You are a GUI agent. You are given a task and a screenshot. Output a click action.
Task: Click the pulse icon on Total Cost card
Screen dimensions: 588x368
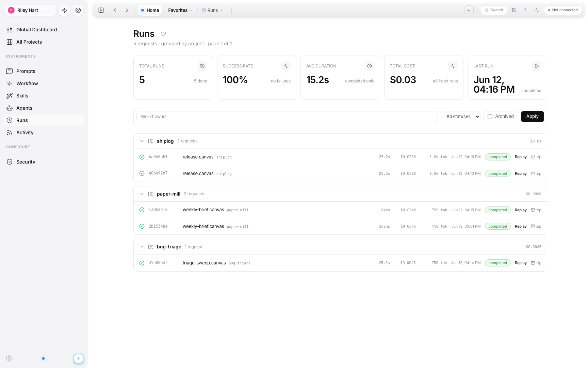click(x=453, y=66)
